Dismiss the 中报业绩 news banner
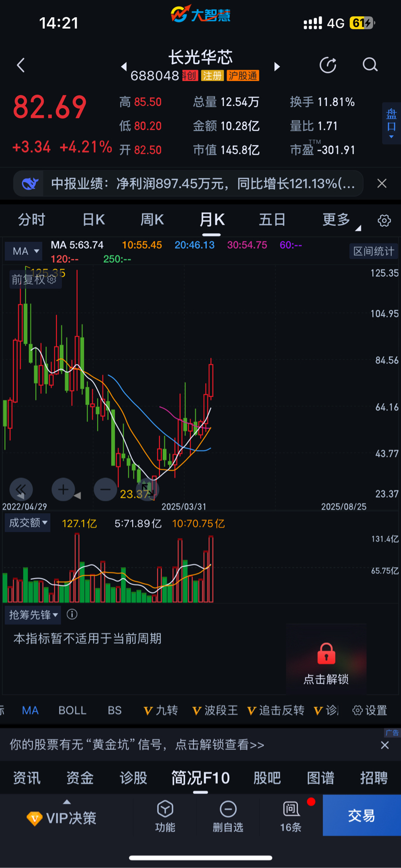 382,183
